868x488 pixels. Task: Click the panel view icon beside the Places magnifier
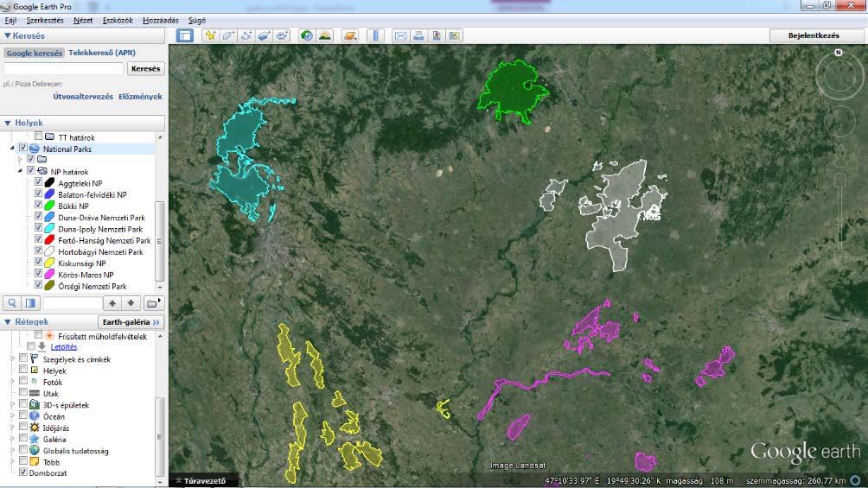30,303
